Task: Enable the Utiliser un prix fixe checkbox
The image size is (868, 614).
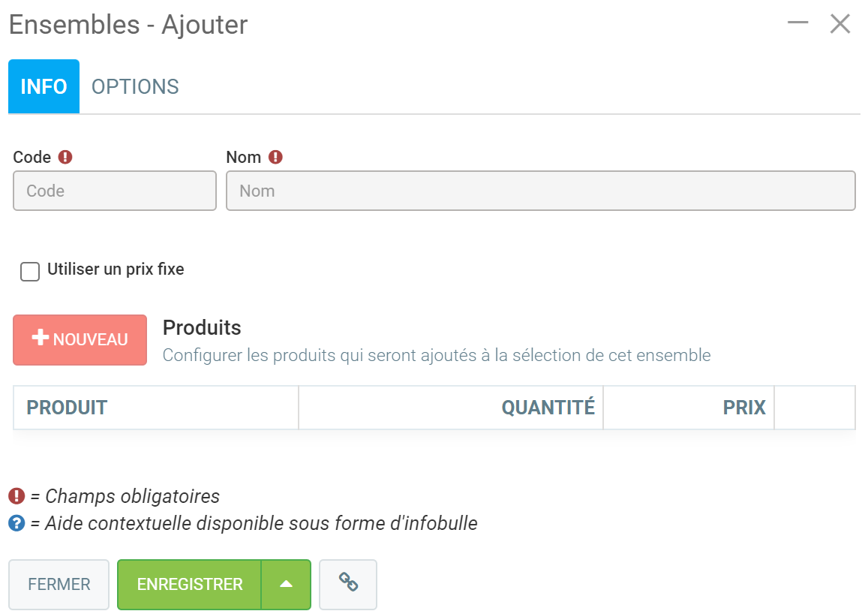Action: coord(30,271)
